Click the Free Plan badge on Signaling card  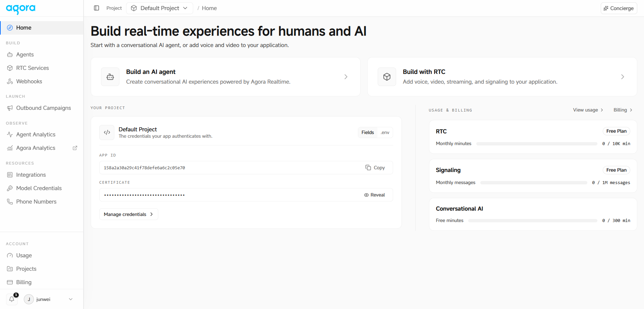[x=616, y=170]
